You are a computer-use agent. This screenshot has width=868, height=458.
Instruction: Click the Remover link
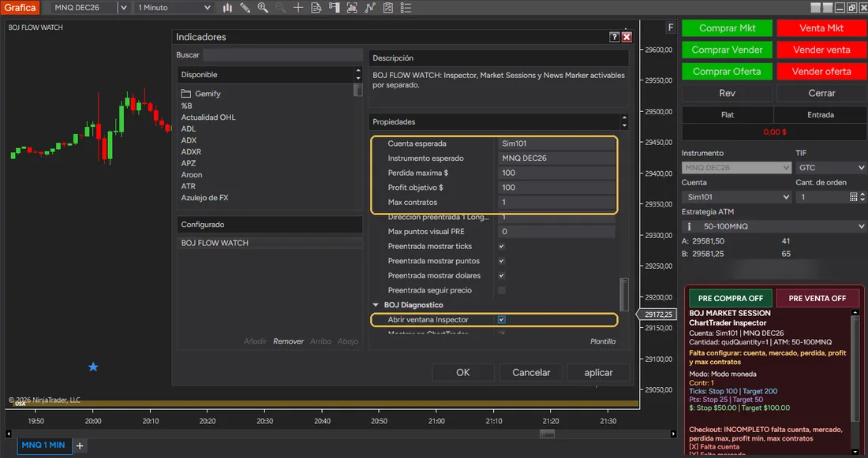pos(288,341)
